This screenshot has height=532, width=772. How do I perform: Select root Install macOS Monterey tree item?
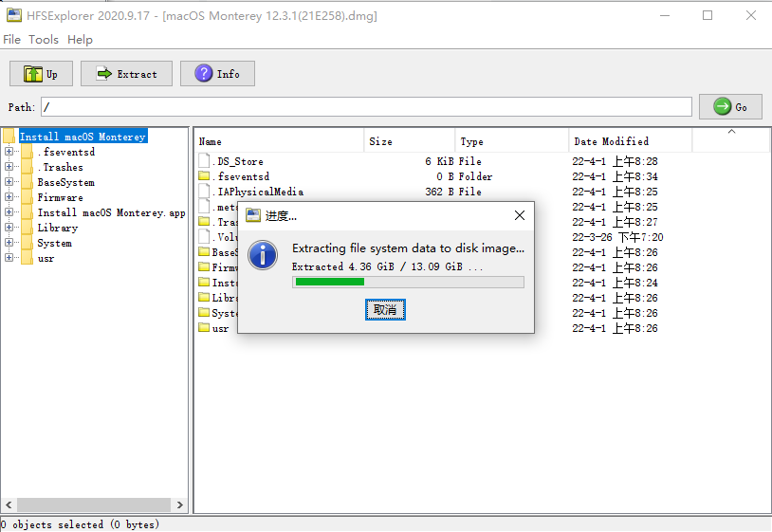coord(83,137)
